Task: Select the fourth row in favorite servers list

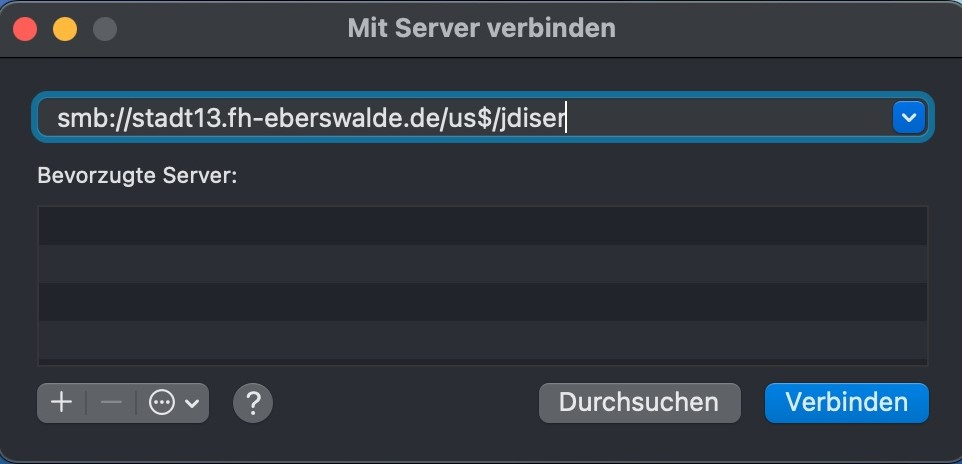Action: [x=483, y=339]
